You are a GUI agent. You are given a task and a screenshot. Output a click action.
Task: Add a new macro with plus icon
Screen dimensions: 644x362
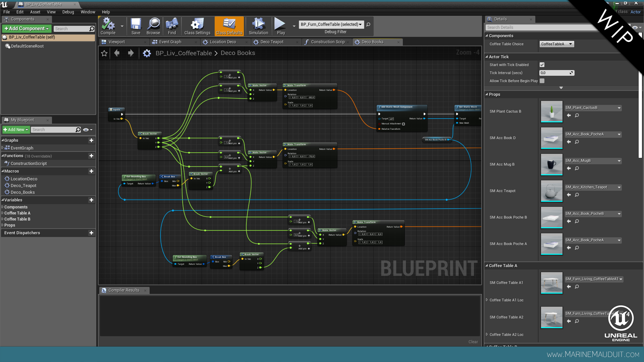[x=91, y=171]
